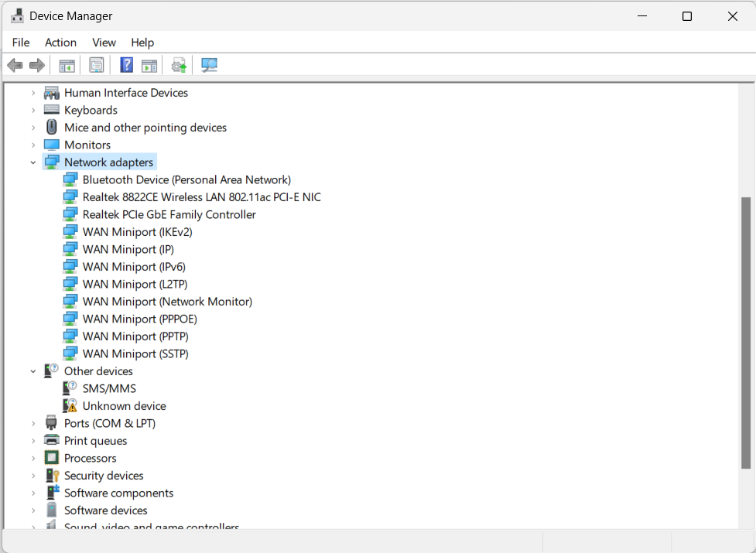This screenshot has width=756, height=553.
Task: Click the Show/Hide Console Tree toolbar icon
Action: click(x=67, y=66)
